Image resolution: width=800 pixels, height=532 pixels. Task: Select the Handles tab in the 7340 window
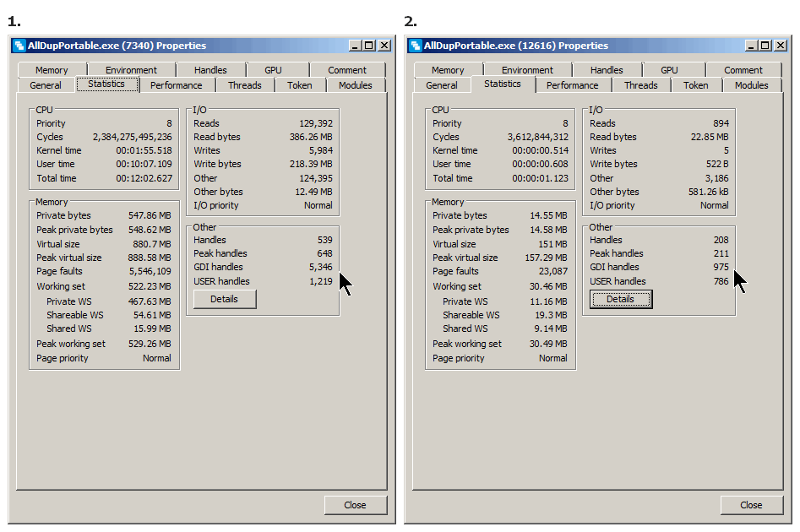pyautogui.click(x=210, y=70)
